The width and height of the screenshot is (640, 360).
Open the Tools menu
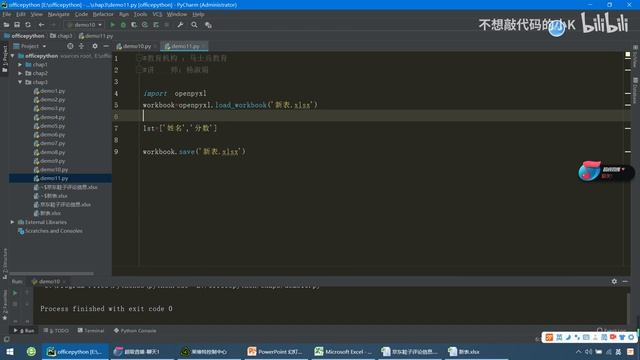[140, 14]
